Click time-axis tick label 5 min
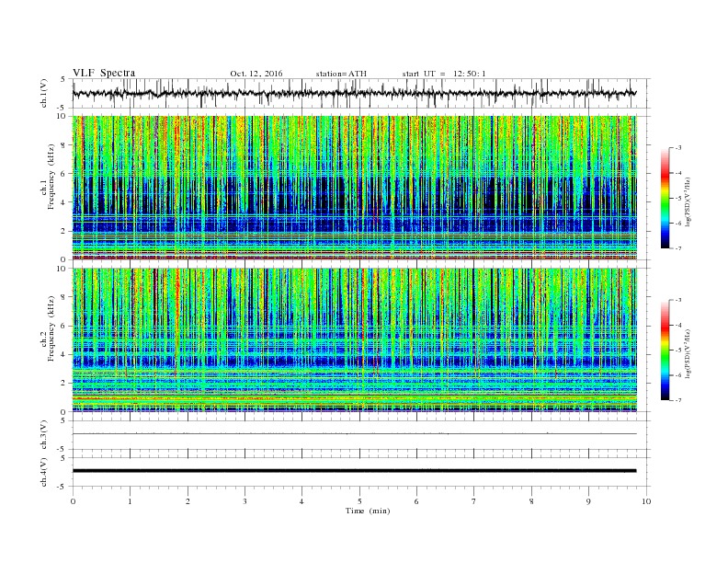 tap(359, 501)
